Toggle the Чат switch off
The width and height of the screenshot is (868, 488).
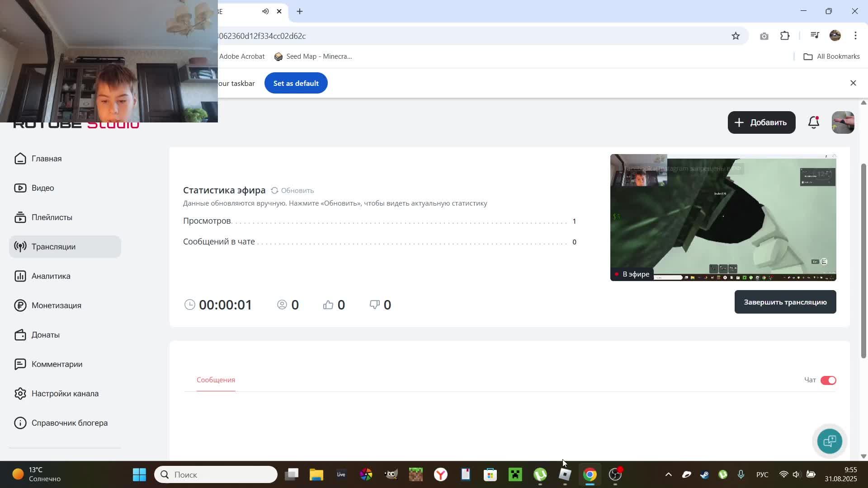point(828,380)
